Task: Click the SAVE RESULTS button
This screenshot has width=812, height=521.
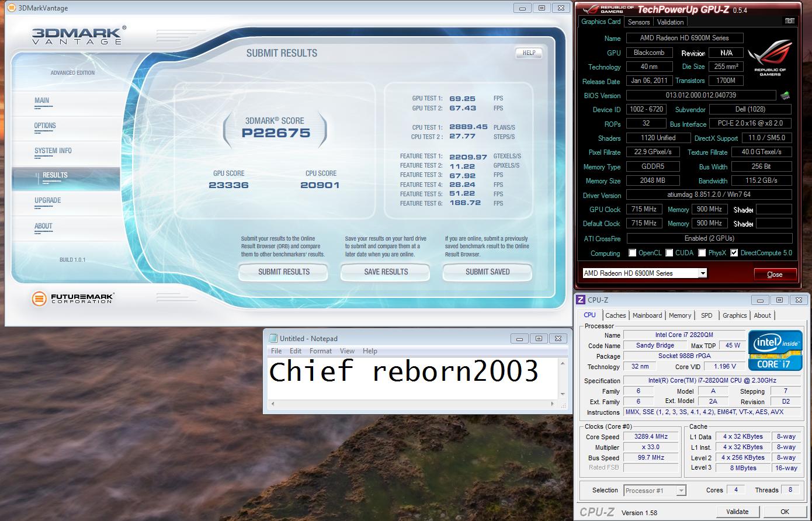Action: (386, 272)
